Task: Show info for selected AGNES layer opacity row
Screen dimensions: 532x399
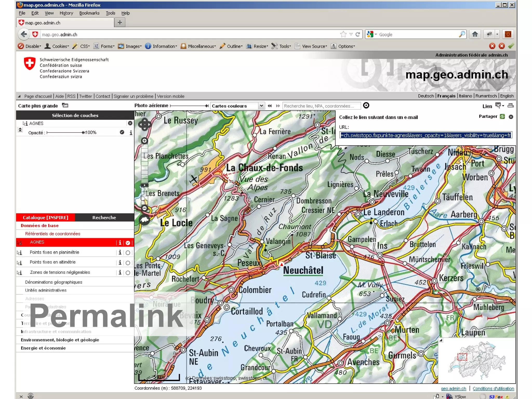Action: pyautogui.click(x=131, y=132)
